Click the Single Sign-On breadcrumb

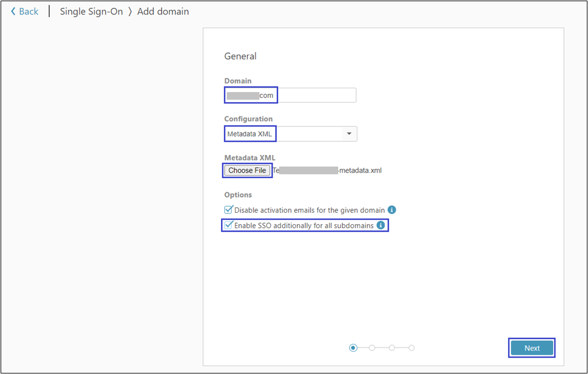(92, 11)
